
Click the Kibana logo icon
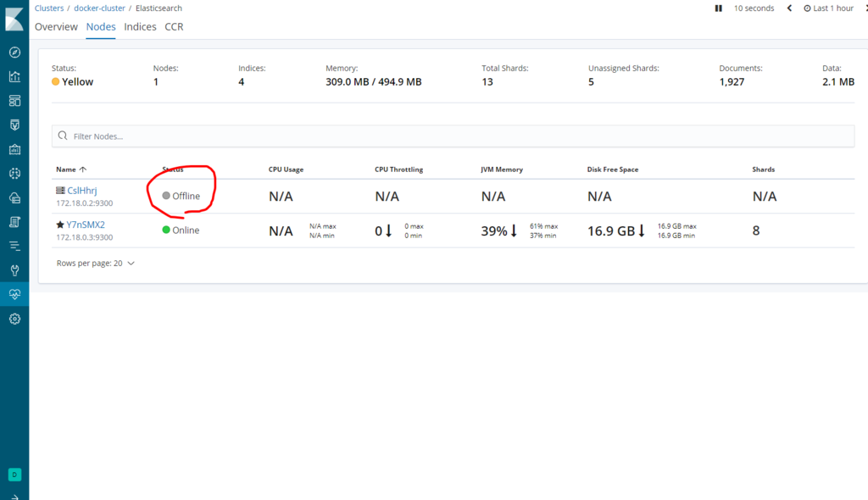14,19
